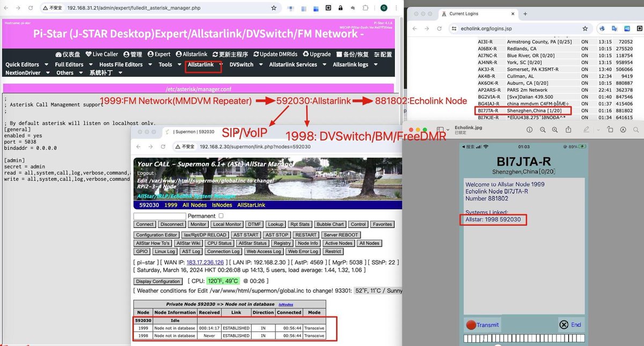Open 更新主程序 update link
This screenshot has width=644, height=346.
click(230, 54)
